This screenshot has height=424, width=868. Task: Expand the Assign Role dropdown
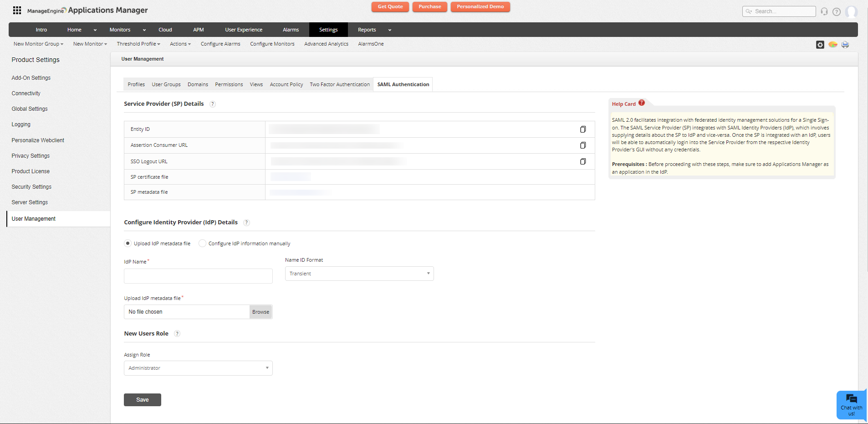(198, 368)
